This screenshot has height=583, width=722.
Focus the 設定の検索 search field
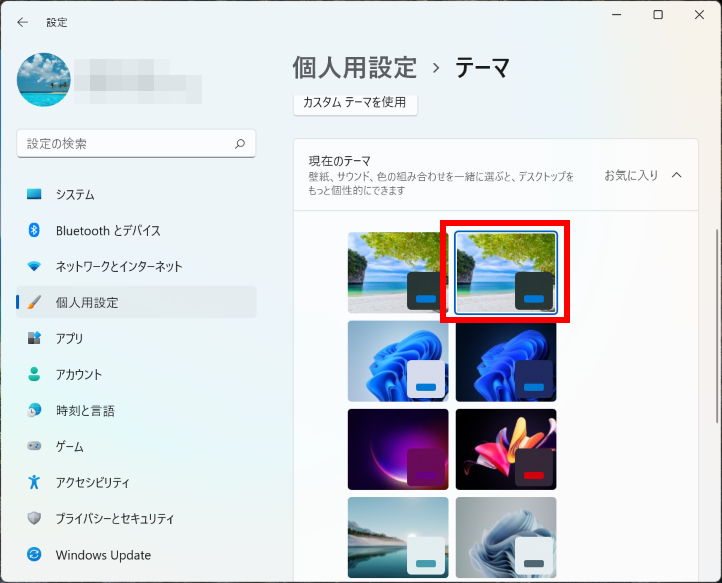(136, 144)
